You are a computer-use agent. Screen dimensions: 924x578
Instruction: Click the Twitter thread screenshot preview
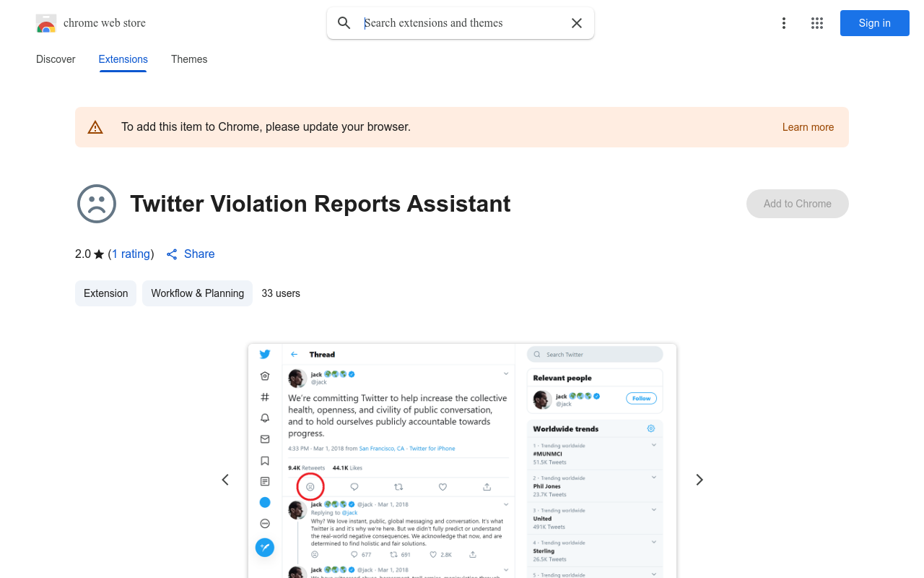point(462,461)
